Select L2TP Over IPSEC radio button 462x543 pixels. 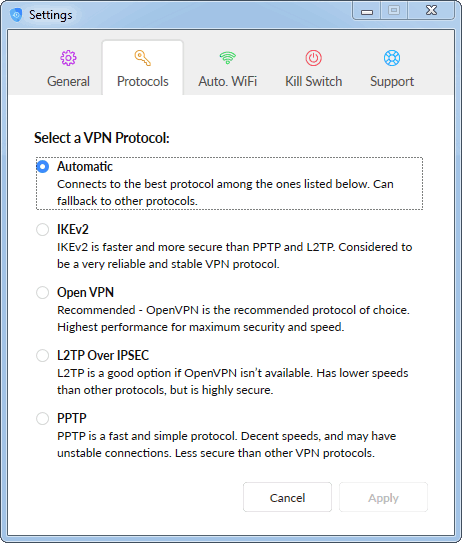click(x=43, y=355)
